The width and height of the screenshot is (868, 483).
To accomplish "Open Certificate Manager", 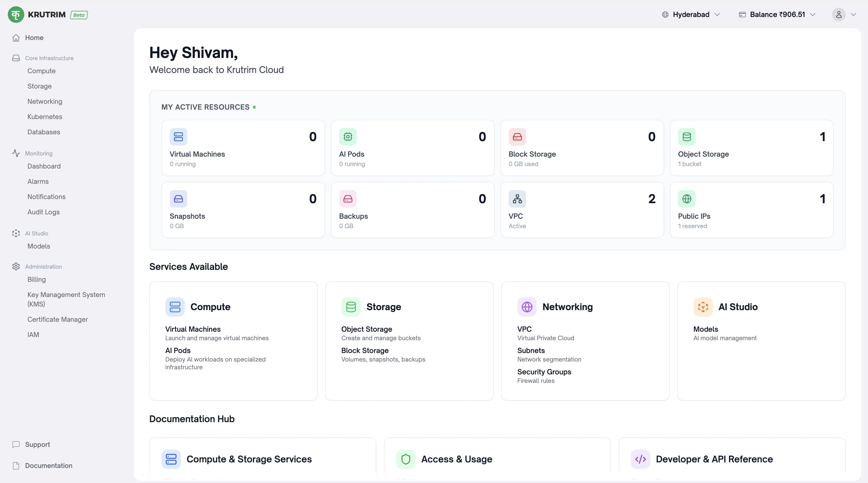I will click(x=58, y=320).
